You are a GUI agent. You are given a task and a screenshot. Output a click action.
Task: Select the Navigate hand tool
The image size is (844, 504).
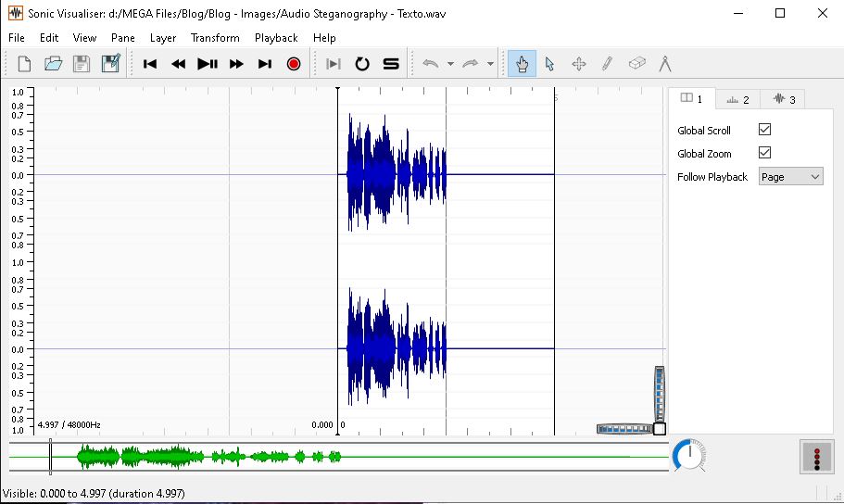[x=522, y=64]
